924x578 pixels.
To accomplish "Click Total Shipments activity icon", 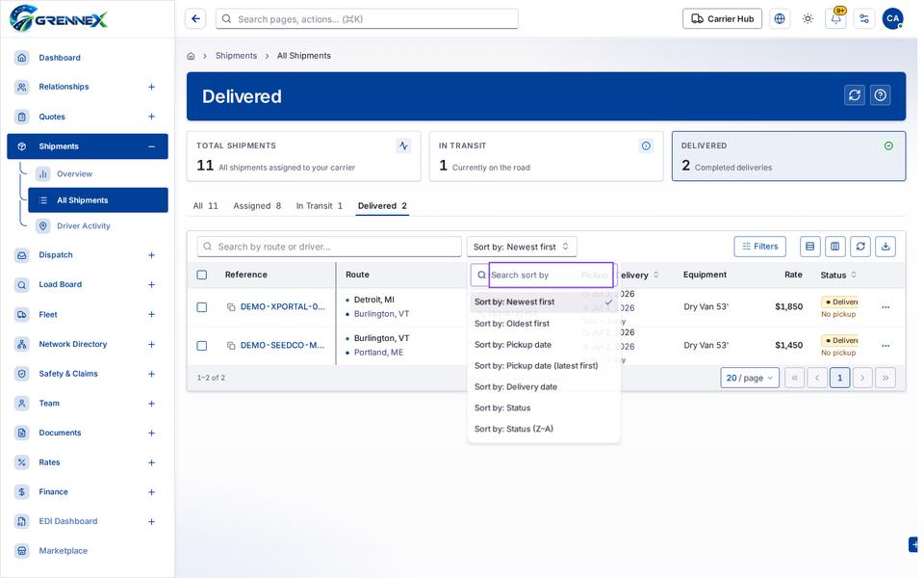I will point(403,145).
